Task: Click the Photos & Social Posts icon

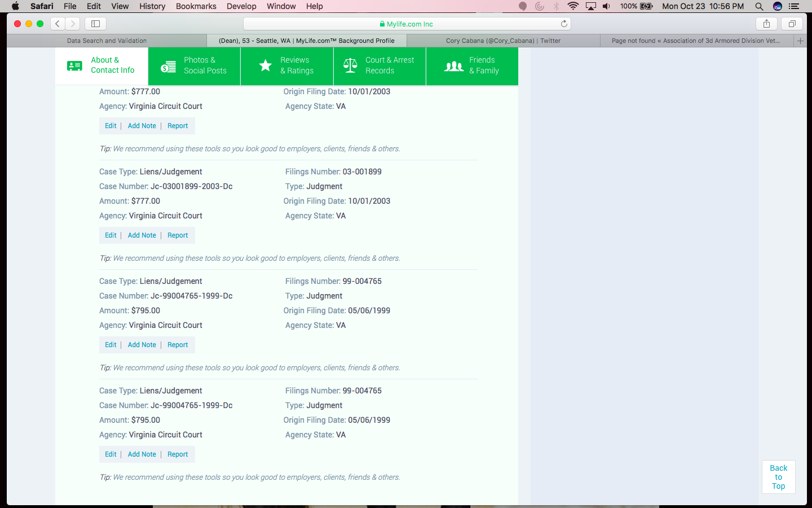Action: coord(168,67)
